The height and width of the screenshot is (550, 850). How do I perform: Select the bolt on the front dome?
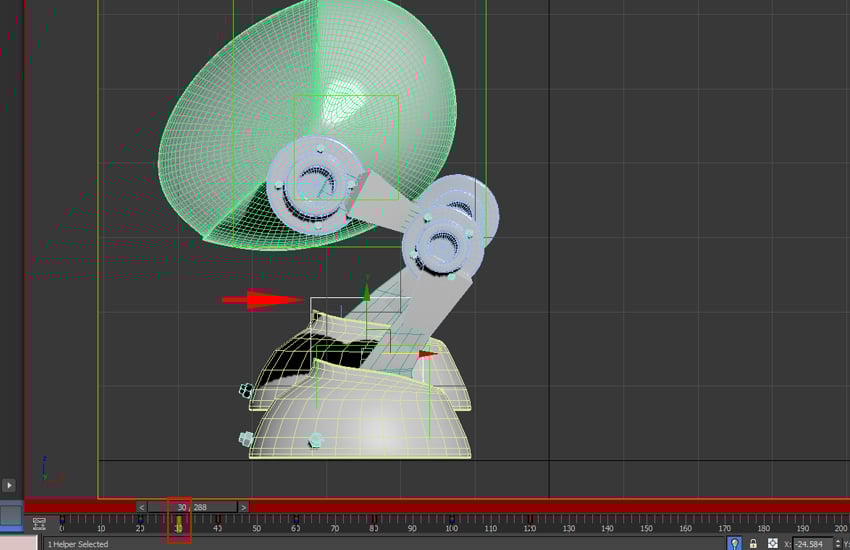[314, 441]
